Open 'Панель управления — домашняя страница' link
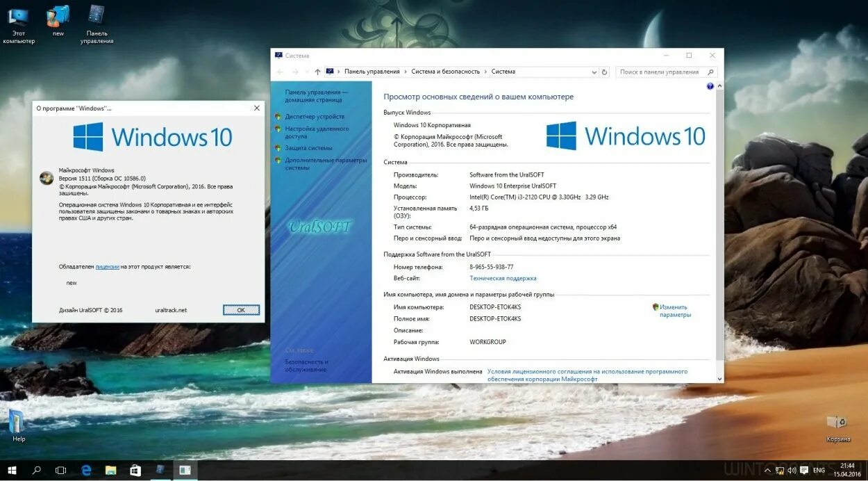This screenshot has height=481, width=868. pos(316,96)
